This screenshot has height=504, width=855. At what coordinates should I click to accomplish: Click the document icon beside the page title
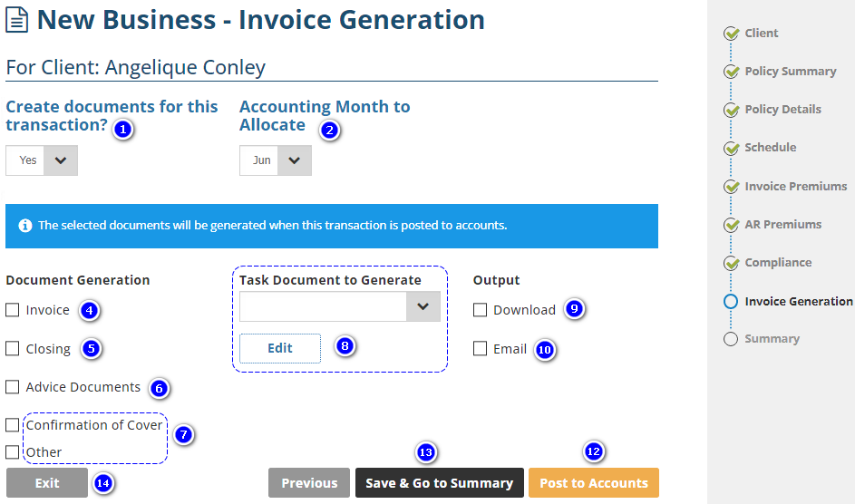tap(17, 19)
